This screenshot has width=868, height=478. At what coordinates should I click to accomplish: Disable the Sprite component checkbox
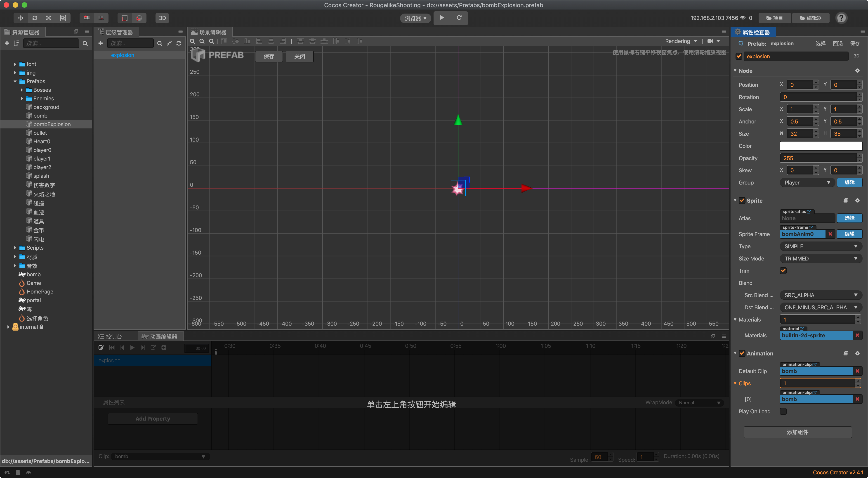[x=742, y=200]
